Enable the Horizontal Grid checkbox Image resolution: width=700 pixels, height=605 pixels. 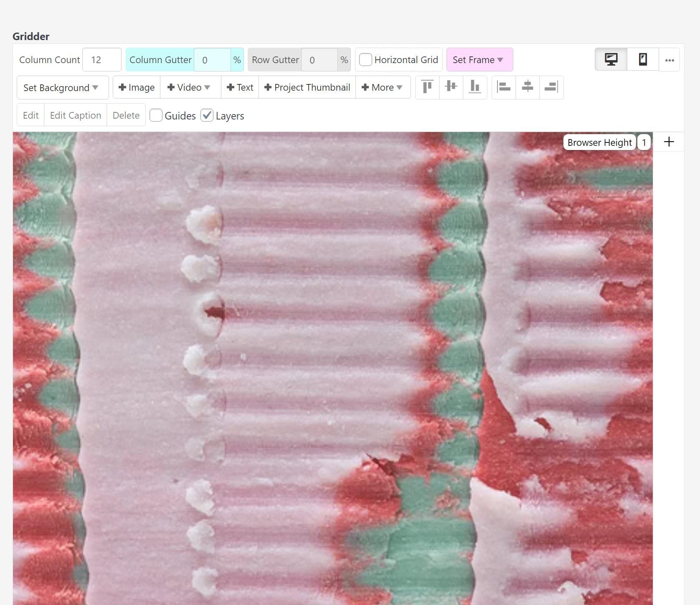pyautogui.click(x=365, y=60)
